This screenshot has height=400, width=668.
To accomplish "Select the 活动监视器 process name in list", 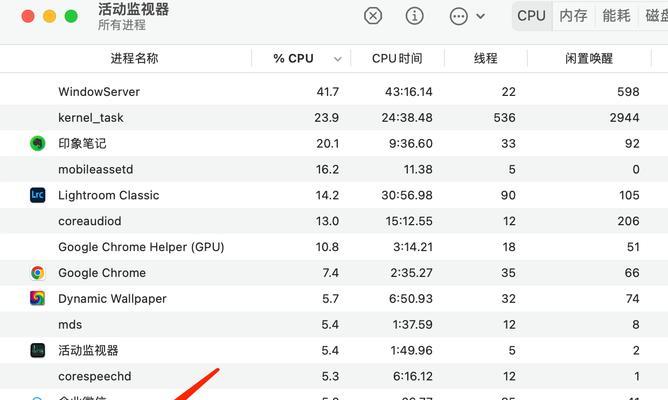I will pos(88,351).
